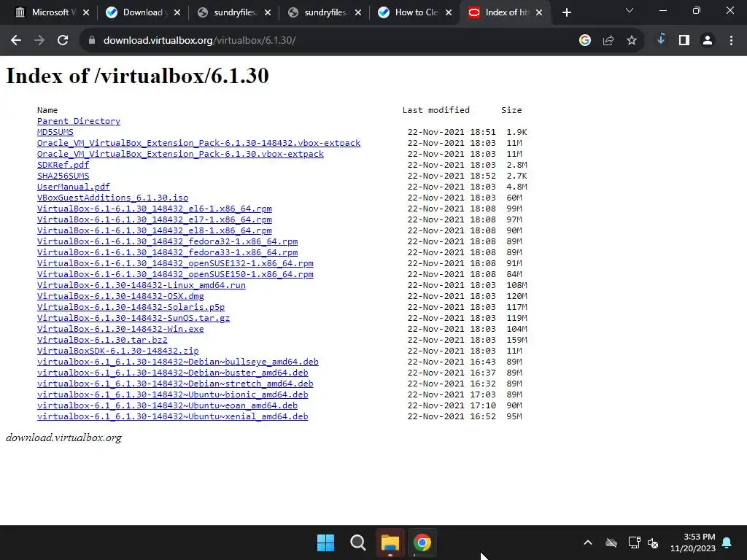747x560 pixels.
Task: Expand the tab search chevron
Action: (630, 10)
